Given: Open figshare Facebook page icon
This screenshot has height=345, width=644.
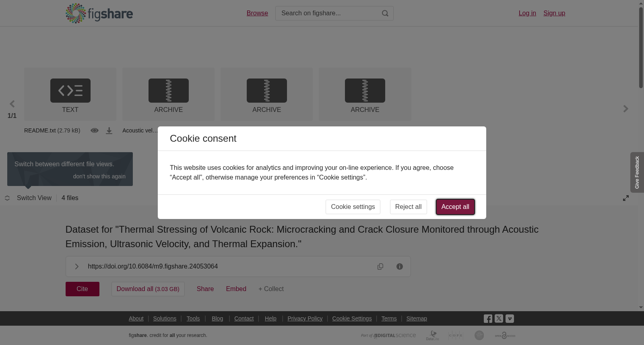Looking at the screenshot, I should point(488,319).
